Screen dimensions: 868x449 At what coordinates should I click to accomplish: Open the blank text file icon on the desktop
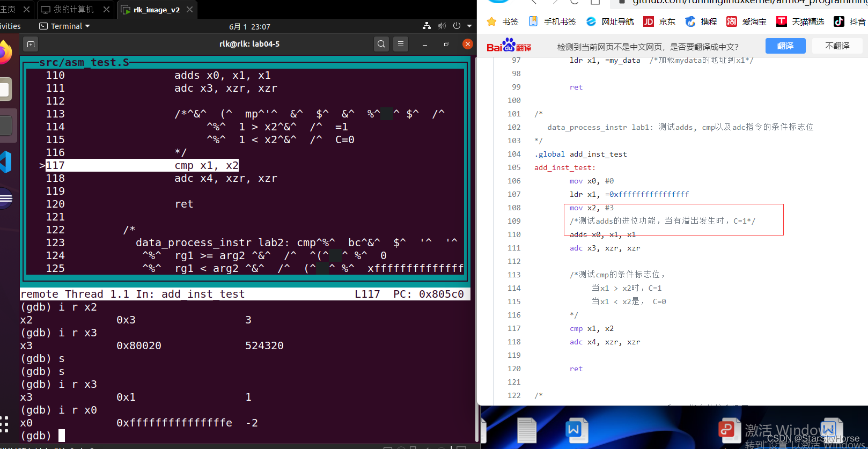click(527, 430)
